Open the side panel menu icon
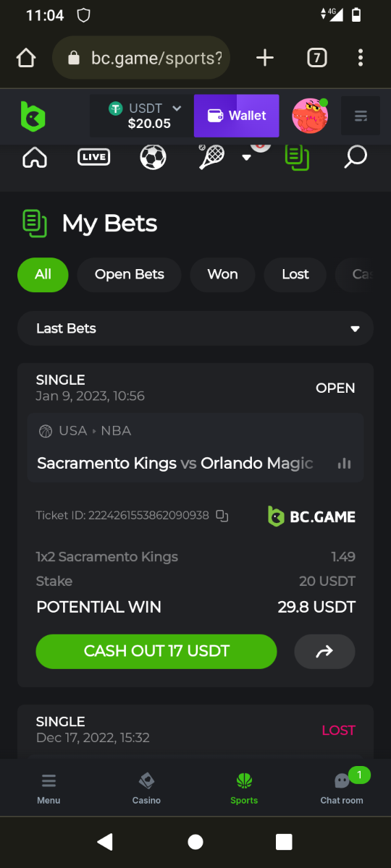The height and width of the screenshot is (868, 391). pyautogui.click(x=361, y=116)
